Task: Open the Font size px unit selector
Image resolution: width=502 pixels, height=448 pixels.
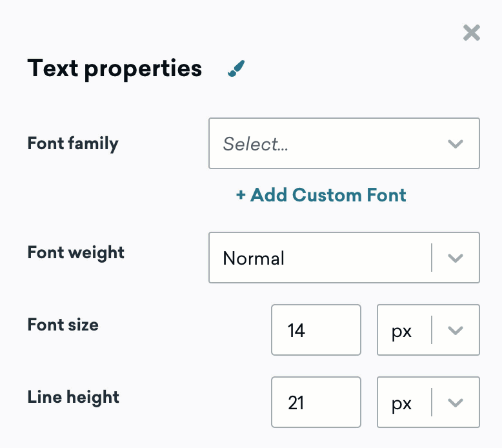Action: [x=428, y=330]
